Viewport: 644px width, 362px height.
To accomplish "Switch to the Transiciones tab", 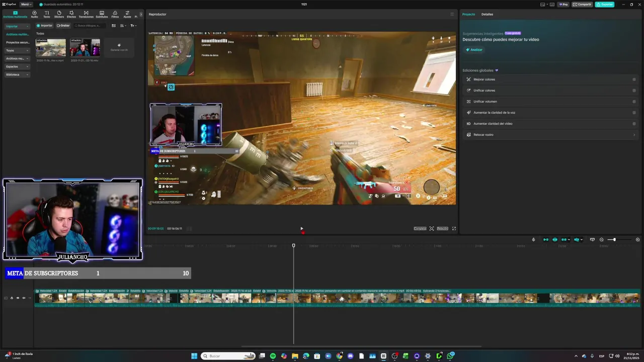I will coord(86,14).
